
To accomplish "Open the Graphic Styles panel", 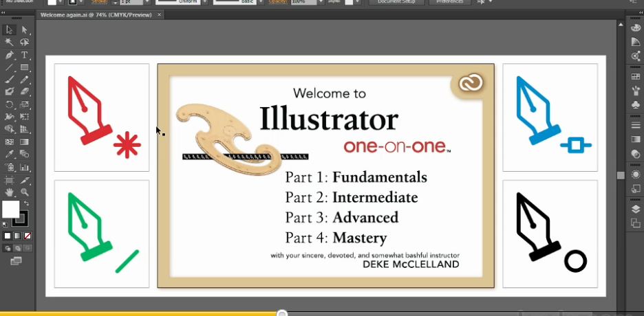I will 635,189.
